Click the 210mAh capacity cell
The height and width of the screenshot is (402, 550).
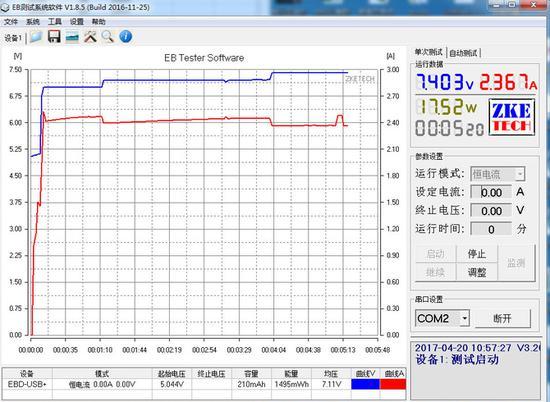pyautogui.click(x=251, y=384)
